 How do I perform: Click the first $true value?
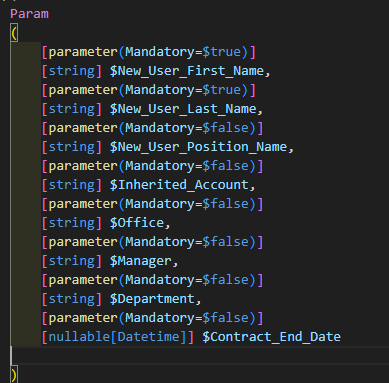tap(221, 52)
